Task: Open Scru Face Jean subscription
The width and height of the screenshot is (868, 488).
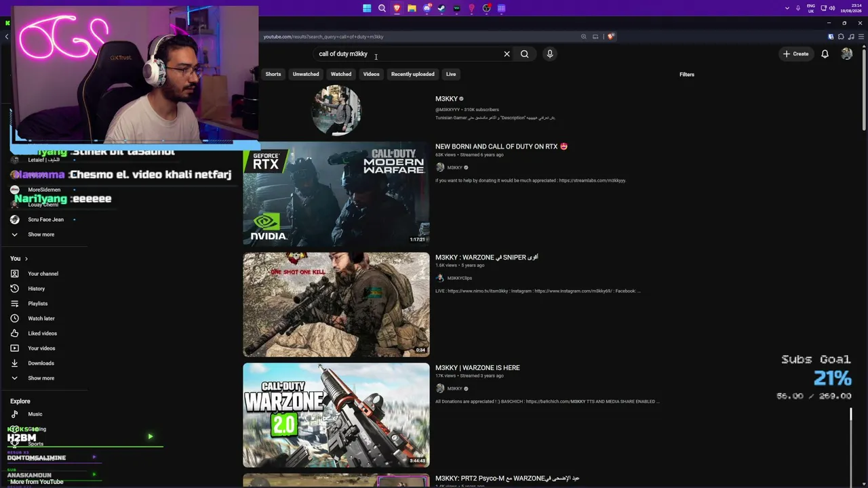Action: point(46,220)
